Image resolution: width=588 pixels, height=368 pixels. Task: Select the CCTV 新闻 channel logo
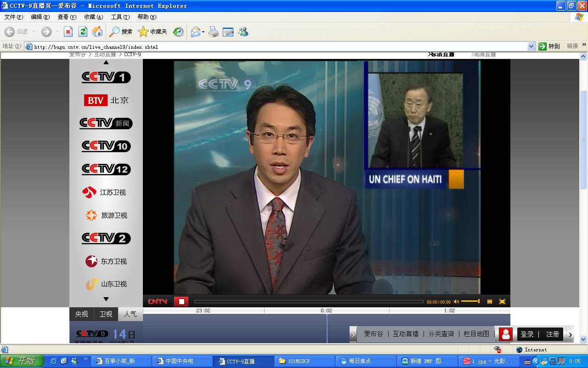pyautogui.click(x=106, y=123)
